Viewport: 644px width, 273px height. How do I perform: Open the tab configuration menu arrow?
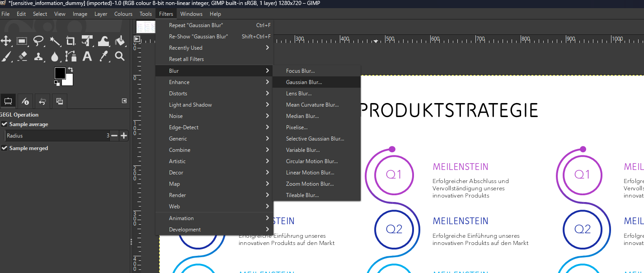[124, 101]
